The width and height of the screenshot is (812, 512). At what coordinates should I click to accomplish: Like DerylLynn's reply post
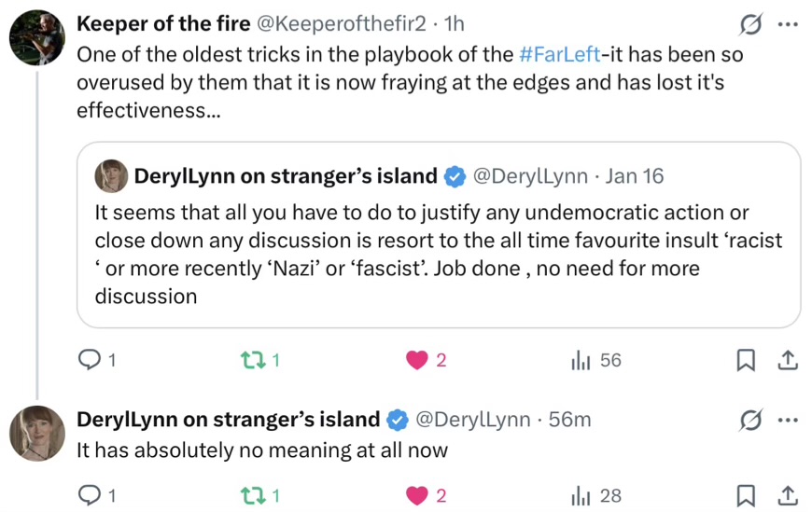pyautogui.click(x=417, y=496)
